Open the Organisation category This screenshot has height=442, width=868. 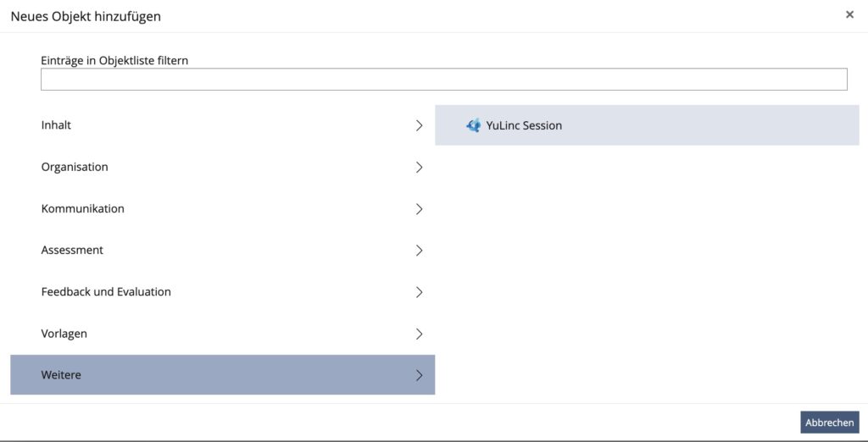[x=75, y=167]
